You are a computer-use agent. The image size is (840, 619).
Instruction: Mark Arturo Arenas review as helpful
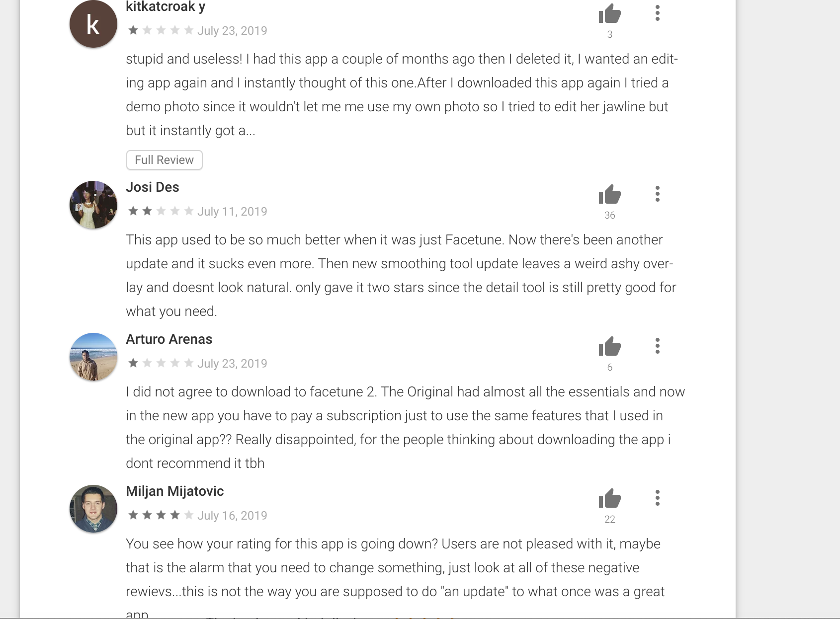point(609,346)
